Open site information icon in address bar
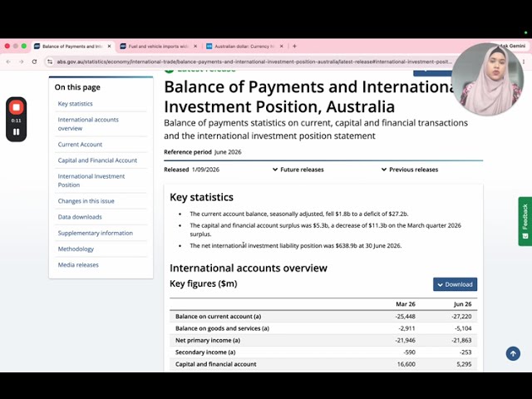Image resolution: width=532 pixels, height=399 pixels. [50, 62]
